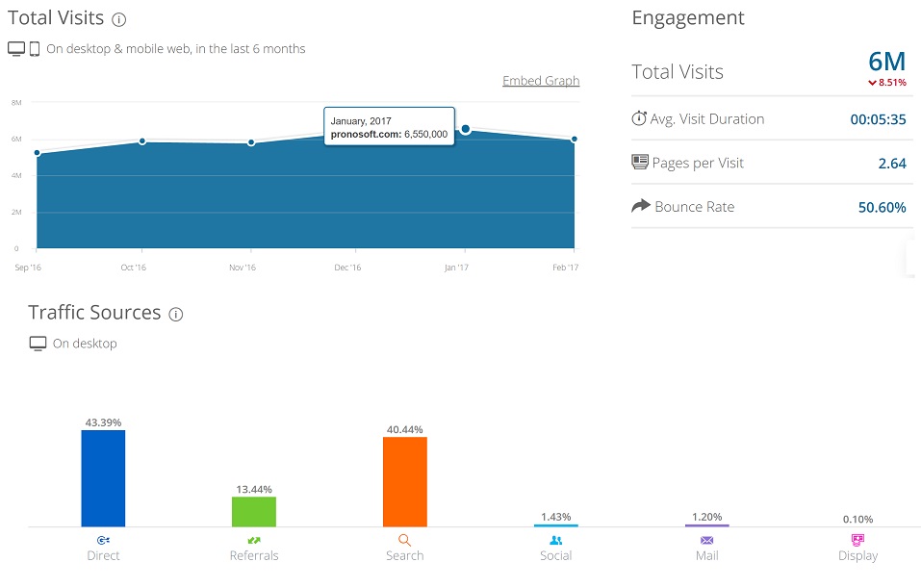Click the Total Visits info icon
Screen dimensions: 921x588
118,20
